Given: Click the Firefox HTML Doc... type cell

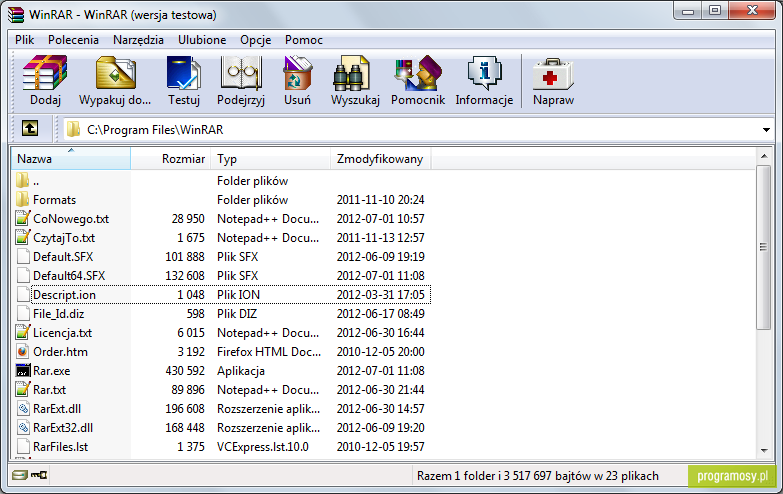Looking at the screenshot, I should pyautogui.click(x=269, y=352).
